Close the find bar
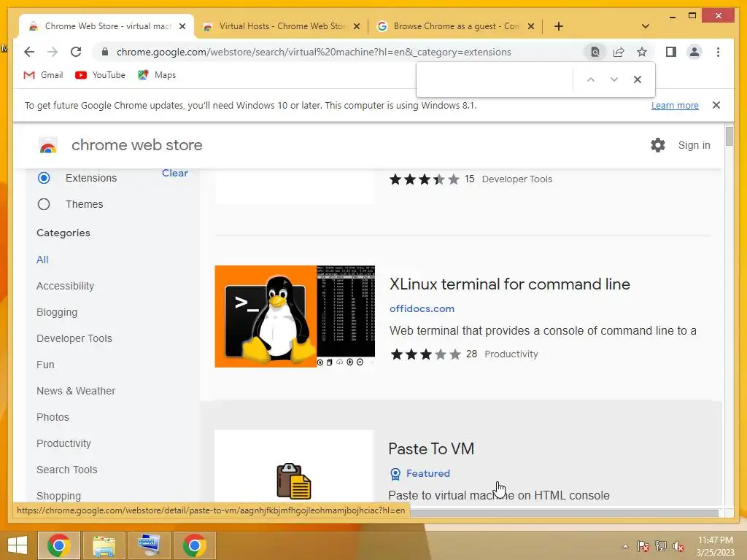Viewport: 747px width, 560px height. point(638,79)
